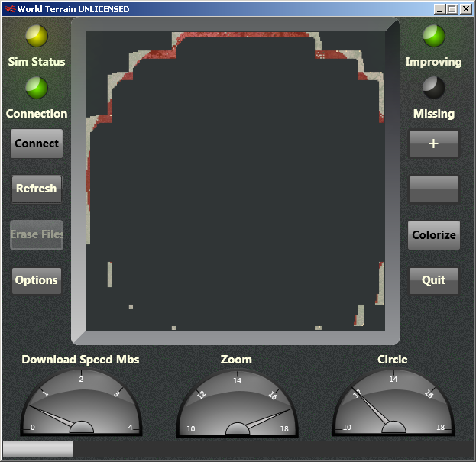The image size is (476, 462).
Task: Maximize the World Terrain window
Action: click(452, 9)
